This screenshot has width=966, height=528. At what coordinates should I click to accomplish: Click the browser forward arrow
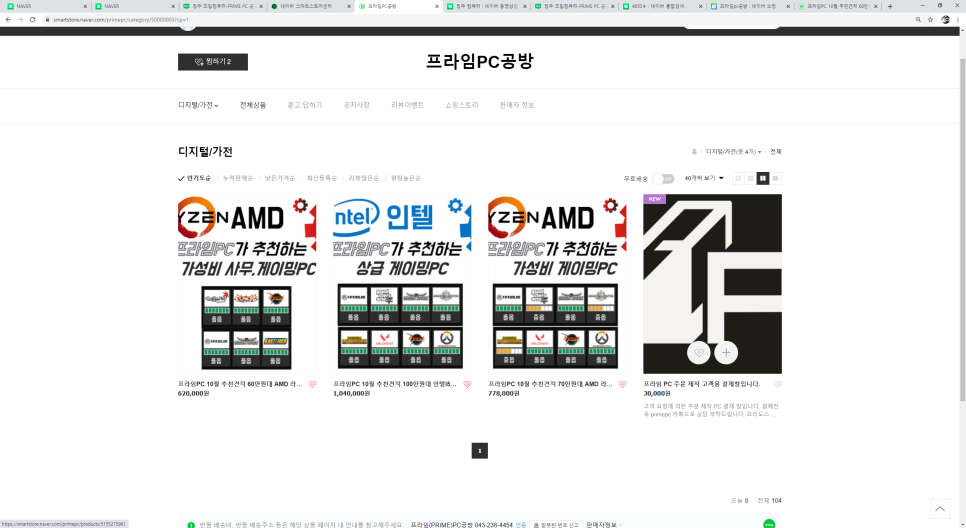(x=20, y=20)
